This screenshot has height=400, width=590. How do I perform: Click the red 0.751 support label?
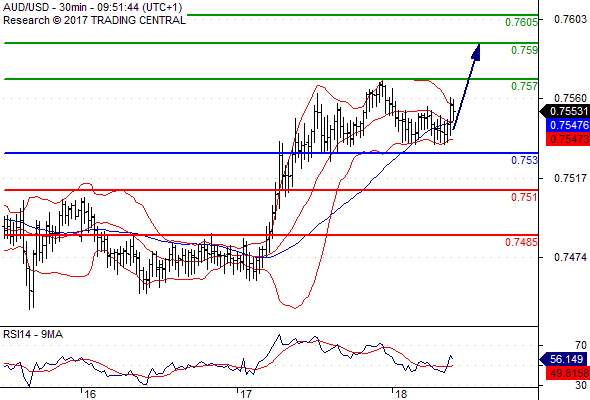(x=524, y=197)
